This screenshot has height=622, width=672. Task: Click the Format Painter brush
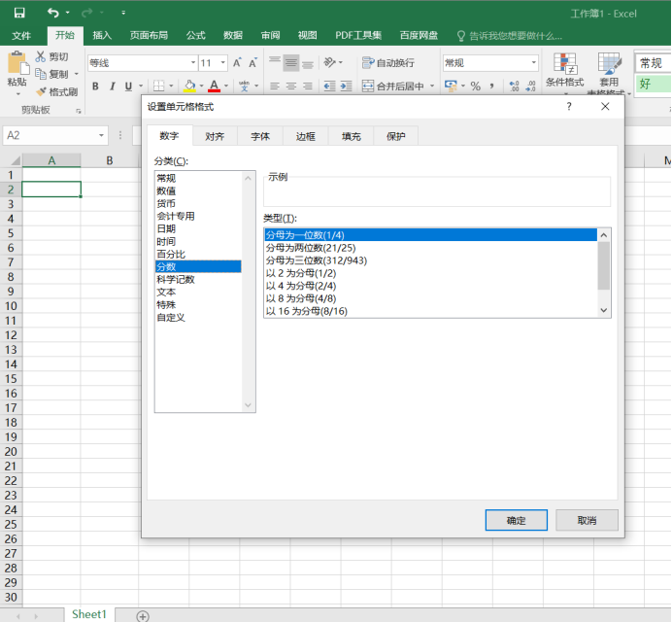pos(41,91)
